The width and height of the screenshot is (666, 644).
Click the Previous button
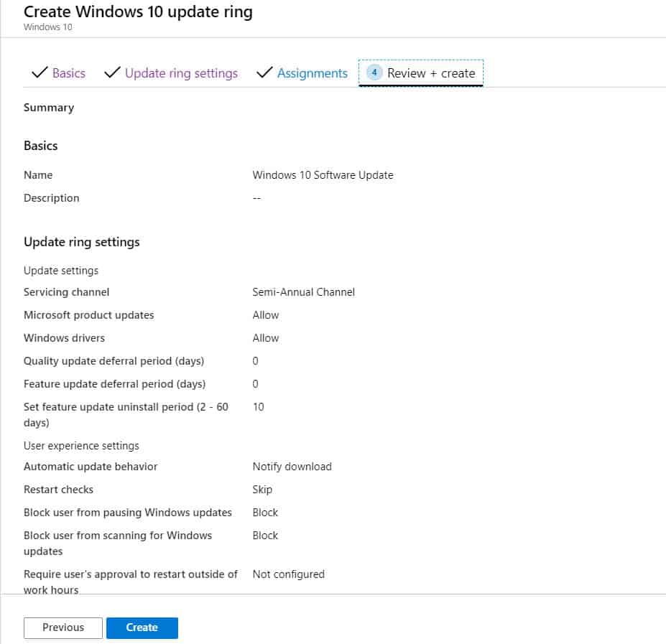tap(63, 628)
